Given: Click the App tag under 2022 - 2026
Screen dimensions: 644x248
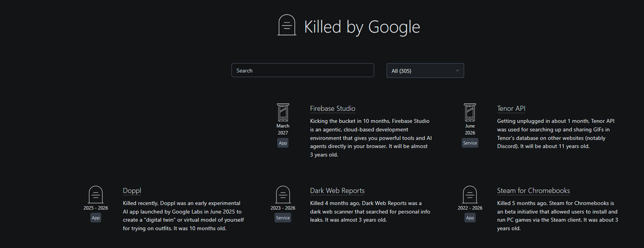Looking at the screenshot, I should (x=470, y=217).
